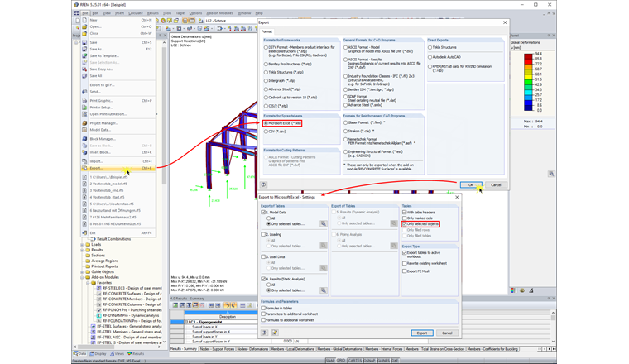Image resolution: width=629 pixels, height=364 pixels.
Task: Enable Only marked cells checkbox
Action: 405,218
